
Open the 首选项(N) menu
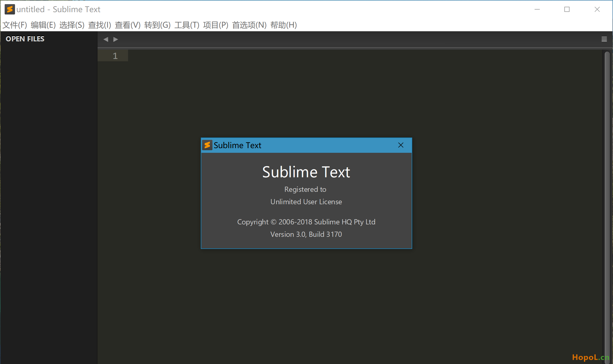click(249, 25)
